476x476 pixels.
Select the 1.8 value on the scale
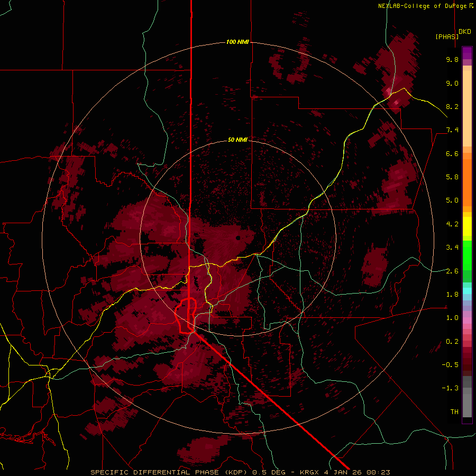[452, 295]
